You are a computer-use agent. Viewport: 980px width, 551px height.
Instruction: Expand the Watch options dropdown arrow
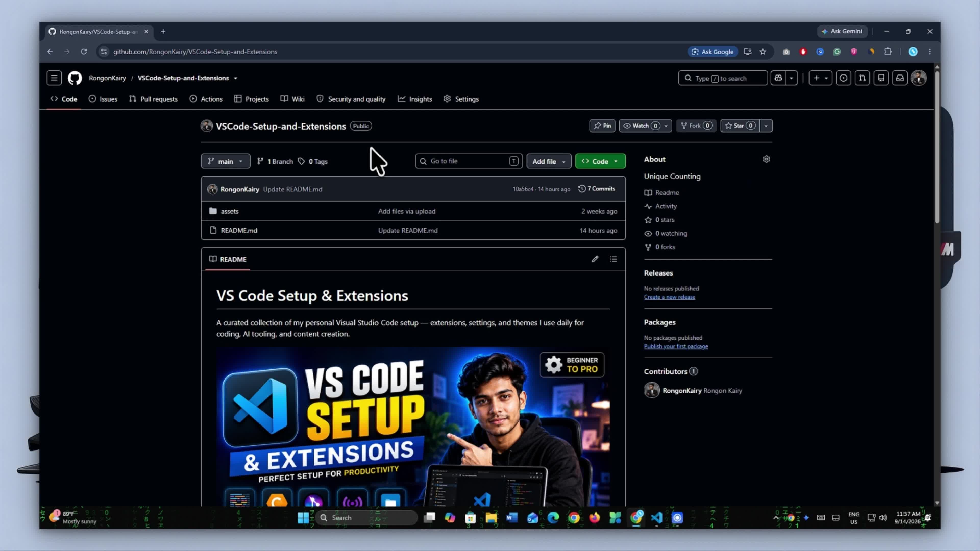pyautogui.click(x=666, y=126)
